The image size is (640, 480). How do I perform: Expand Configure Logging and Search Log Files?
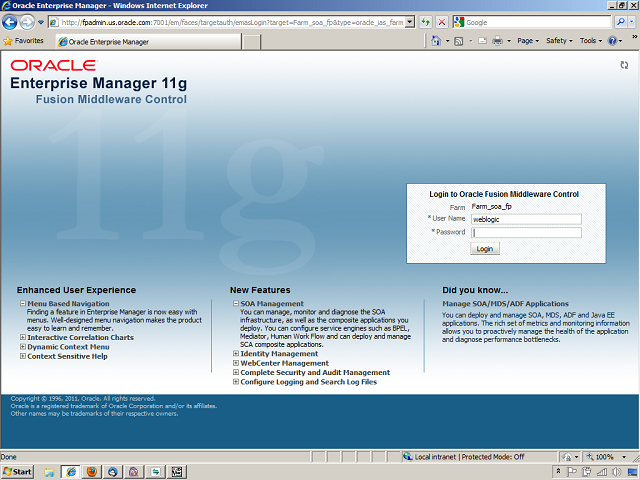click(236, 382)
